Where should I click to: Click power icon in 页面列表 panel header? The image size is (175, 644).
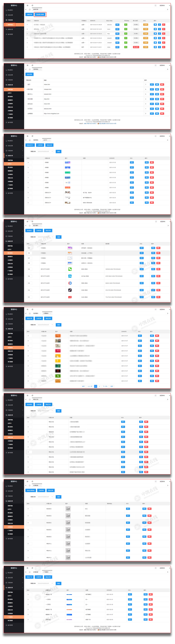[170, 5]
